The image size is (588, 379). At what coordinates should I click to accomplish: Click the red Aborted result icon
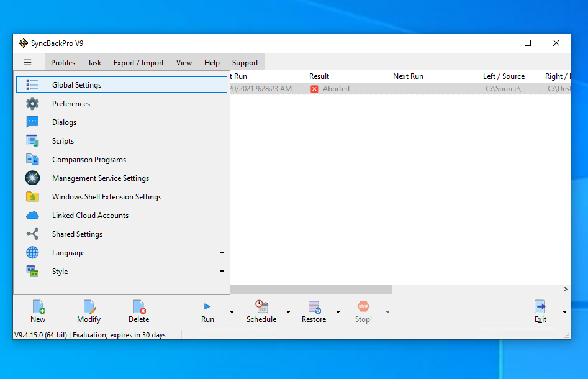point(314,89)
